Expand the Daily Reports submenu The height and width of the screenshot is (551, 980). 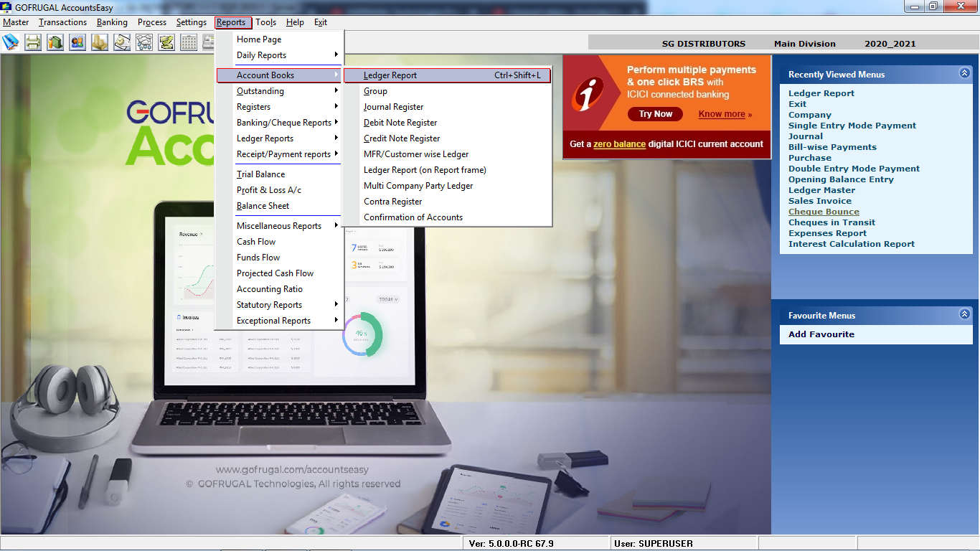(280, 55)
